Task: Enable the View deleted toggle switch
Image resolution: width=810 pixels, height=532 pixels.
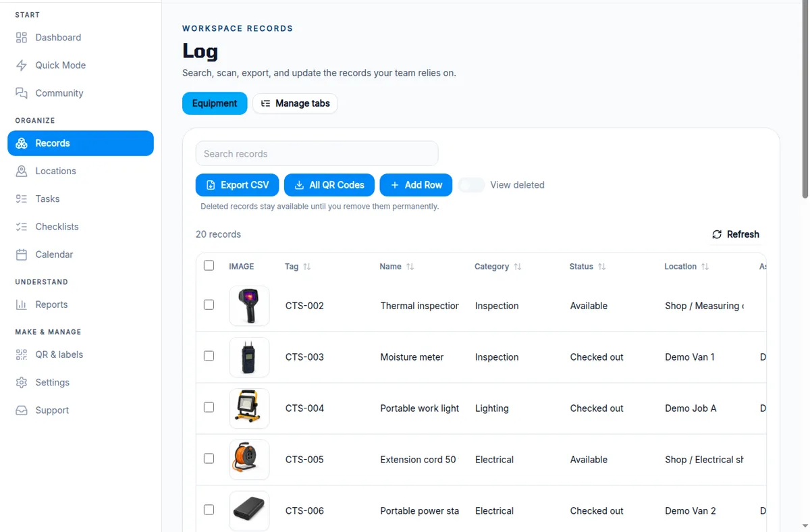Action: [x=471, y=185]
